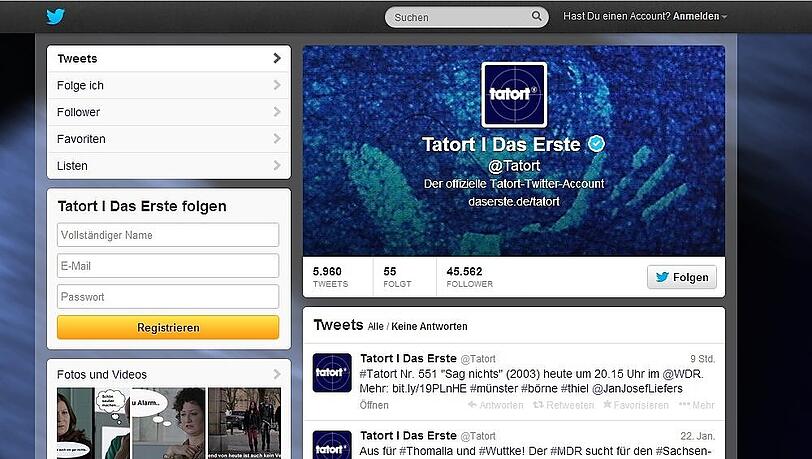
Task: Open Favoriten in the sidebar
Action: [x=168, y=139]
